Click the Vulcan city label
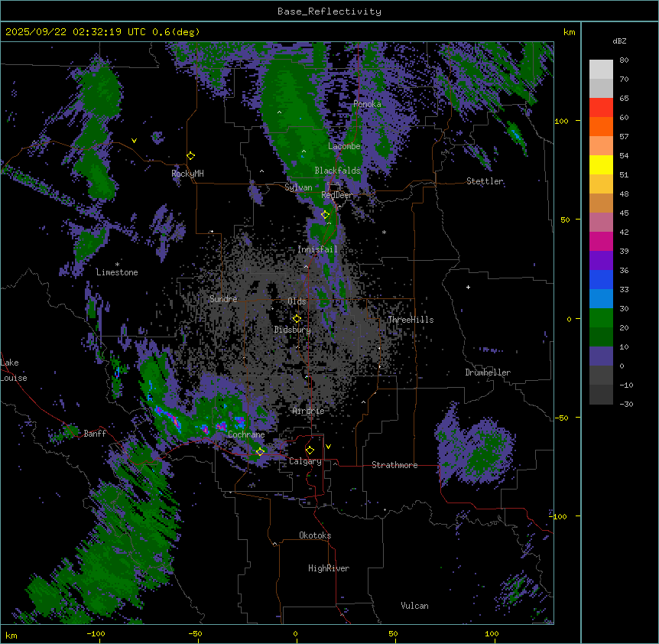This screenshot has width=659, height=644. coord(414,606)
